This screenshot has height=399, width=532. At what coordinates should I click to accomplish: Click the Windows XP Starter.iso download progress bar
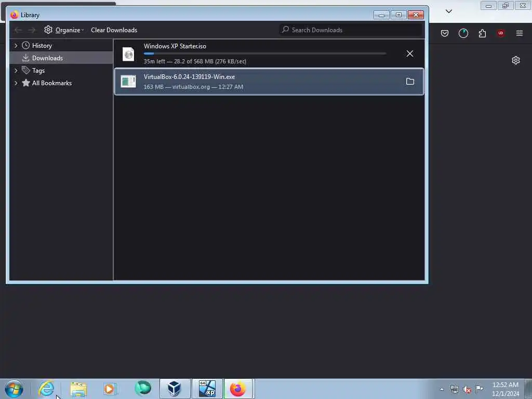point(265,54)
